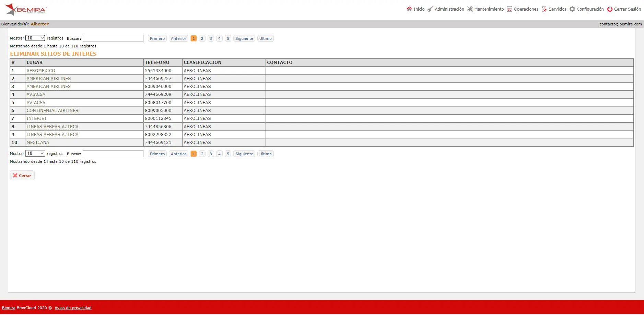Click into the top Buscar search field
Viewport: 644px width, 315px height.
tap(113, 38)
